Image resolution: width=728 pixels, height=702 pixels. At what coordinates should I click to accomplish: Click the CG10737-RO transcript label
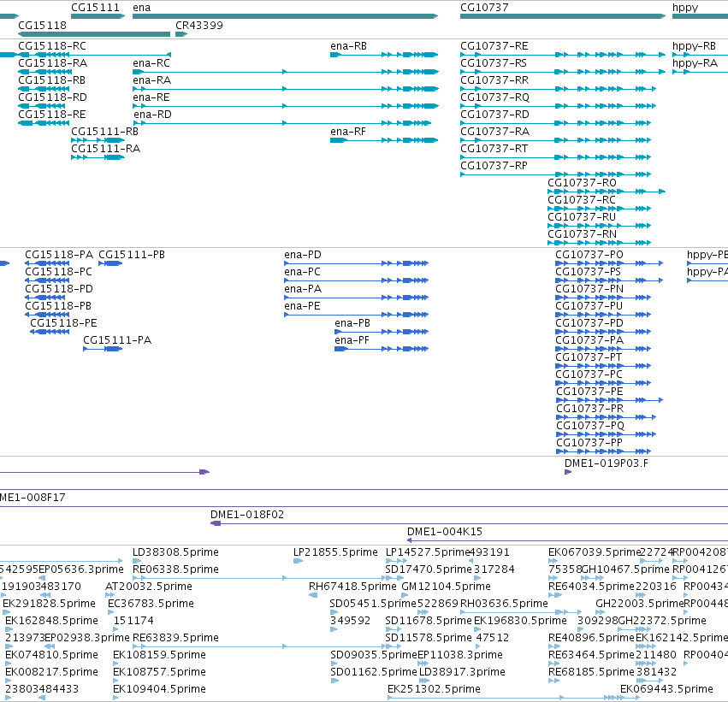[582, 183]
